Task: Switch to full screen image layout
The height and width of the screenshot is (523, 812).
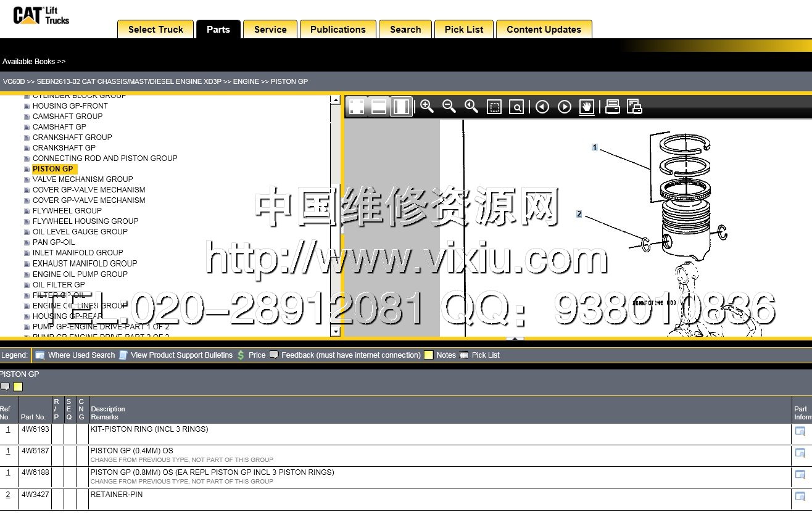Action: tap(357, 107)
